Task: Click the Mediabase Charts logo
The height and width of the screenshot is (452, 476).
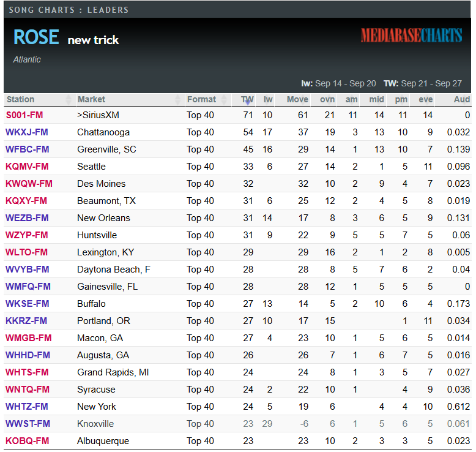Action: click(x=411, y=36)
